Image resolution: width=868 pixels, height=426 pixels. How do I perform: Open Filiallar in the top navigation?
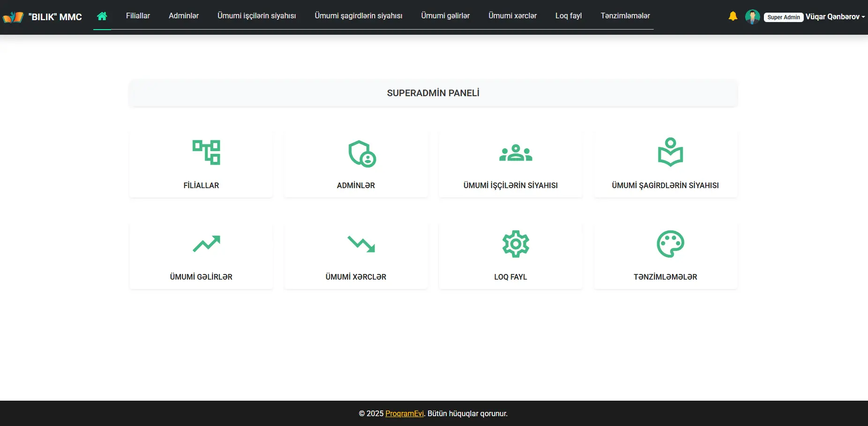(138, 16)
